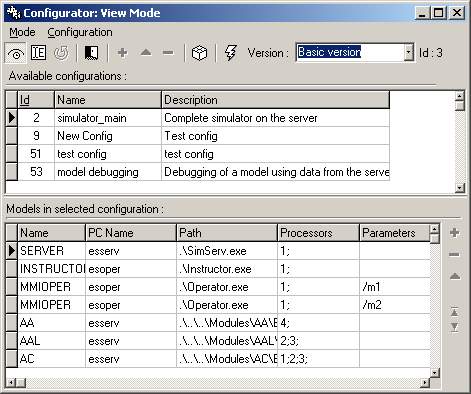The image size is (471, 394).
Task: Select the model debugging name cell
Action: point(108,172)
